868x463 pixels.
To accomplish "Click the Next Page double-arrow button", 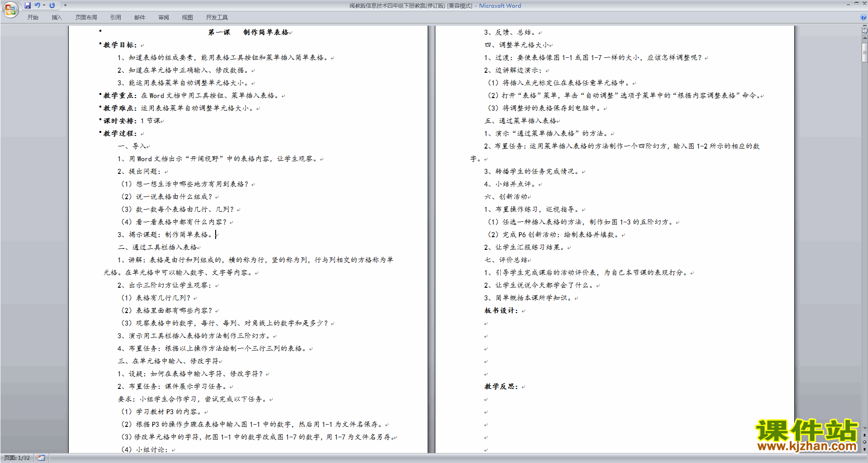I will point(864,449).
